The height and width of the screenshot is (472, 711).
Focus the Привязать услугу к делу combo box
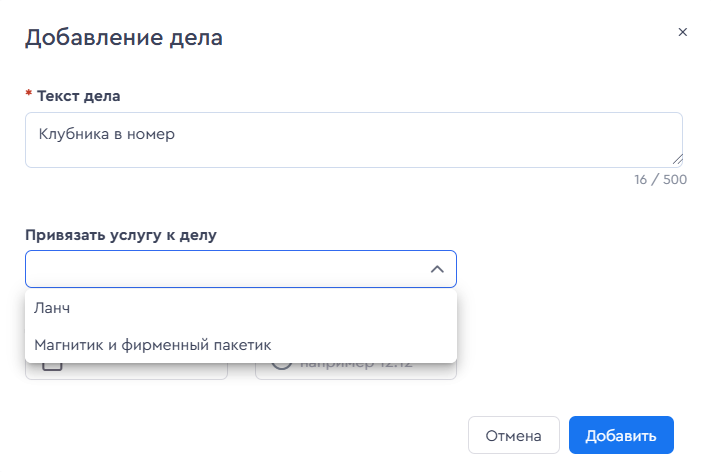(x=241, y=269)
